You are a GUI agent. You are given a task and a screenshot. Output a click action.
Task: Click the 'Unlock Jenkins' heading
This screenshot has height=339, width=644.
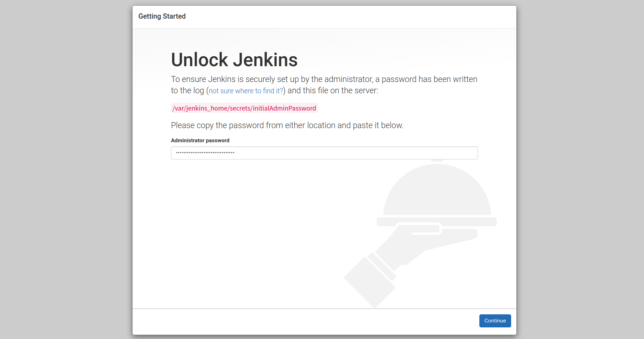pos(234,59)
